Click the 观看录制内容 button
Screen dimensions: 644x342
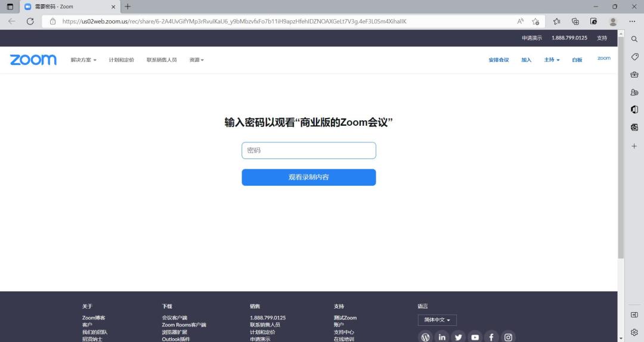tap(308, 178)
